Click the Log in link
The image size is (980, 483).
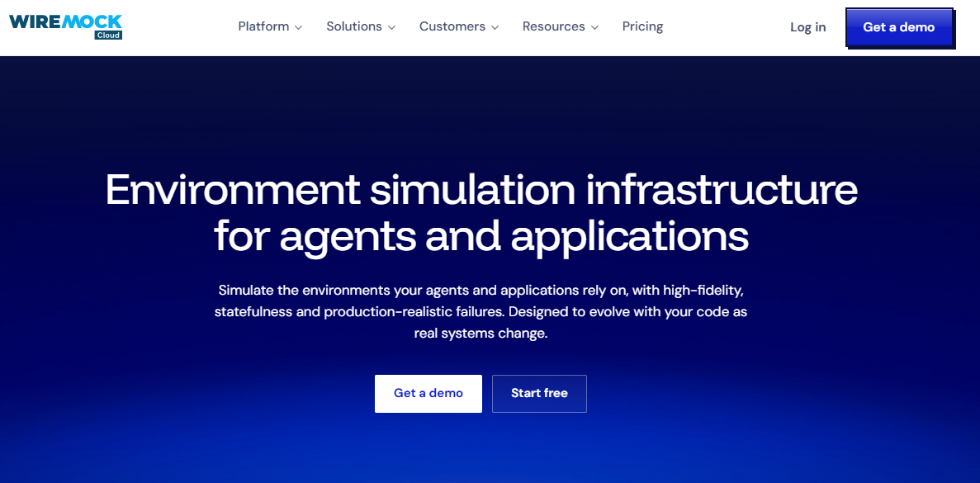(x=807, y=27)
